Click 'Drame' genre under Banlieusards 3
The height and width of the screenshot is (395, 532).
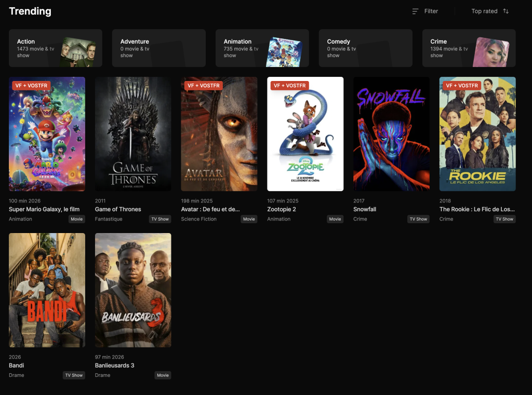click(x=102, y=375)
